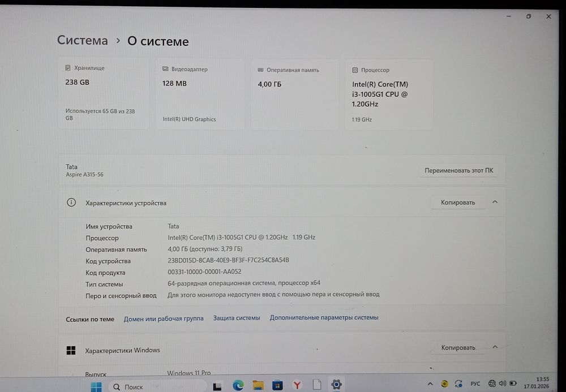Click the sync refresh tray icon
Image resolution: width=566 pixels, height=392 pixels.
tap(458, 384)
